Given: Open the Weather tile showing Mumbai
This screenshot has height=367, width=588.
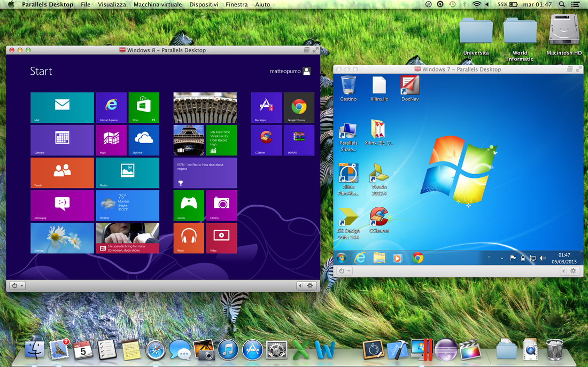Looking at the screenshot, I should 128,206.
